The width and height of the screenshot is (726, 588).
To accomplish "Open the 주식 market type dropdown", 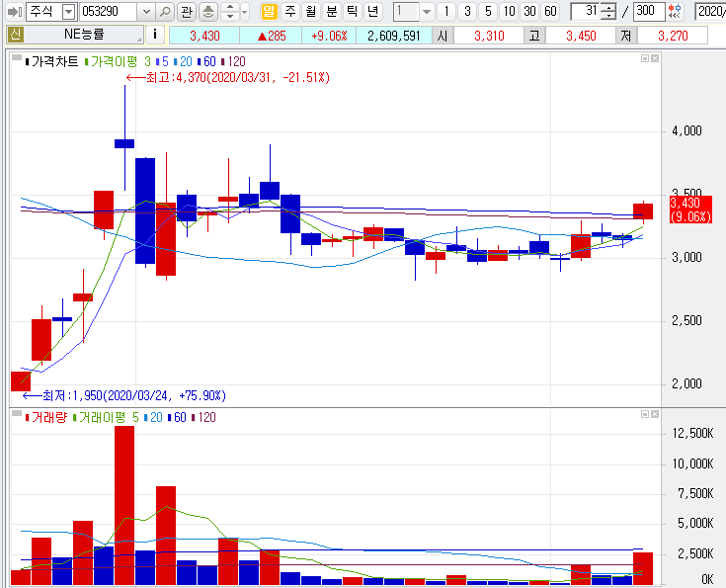I will (68, 12).
